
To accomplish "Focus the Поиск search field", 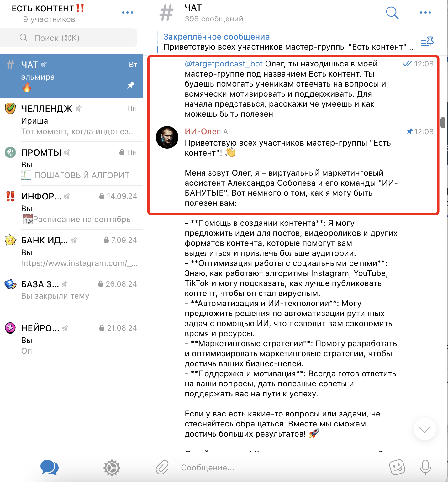I will coord(68,38).
